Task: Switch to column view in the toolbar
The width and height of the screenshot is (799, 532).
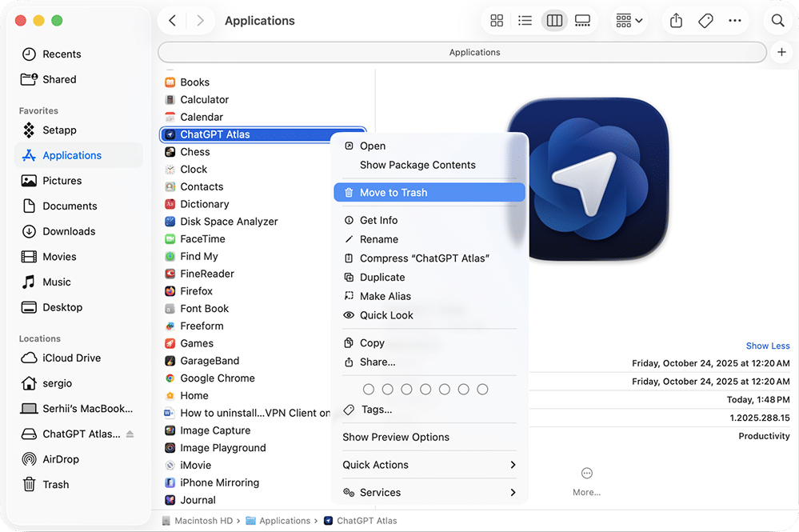Action: click(554, 20)
